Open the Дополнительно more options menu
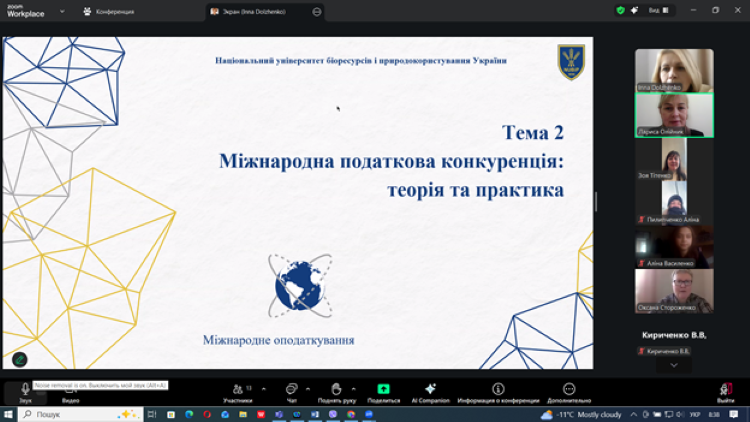 click(569, 393)
